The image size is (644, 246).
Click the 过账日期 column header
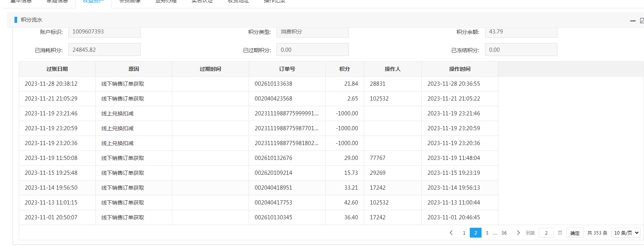[57, 69]
